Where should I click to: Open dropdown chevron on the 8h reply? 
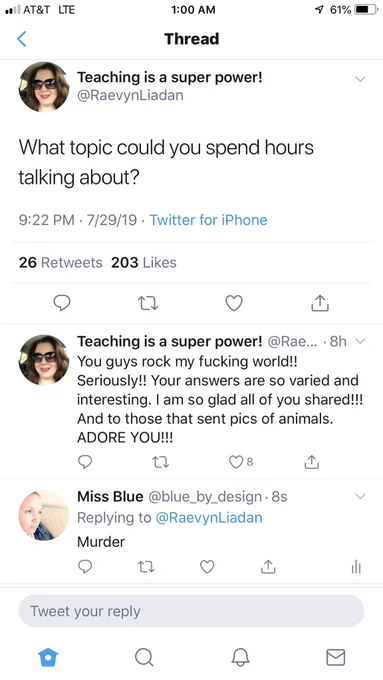click(360, 341)
